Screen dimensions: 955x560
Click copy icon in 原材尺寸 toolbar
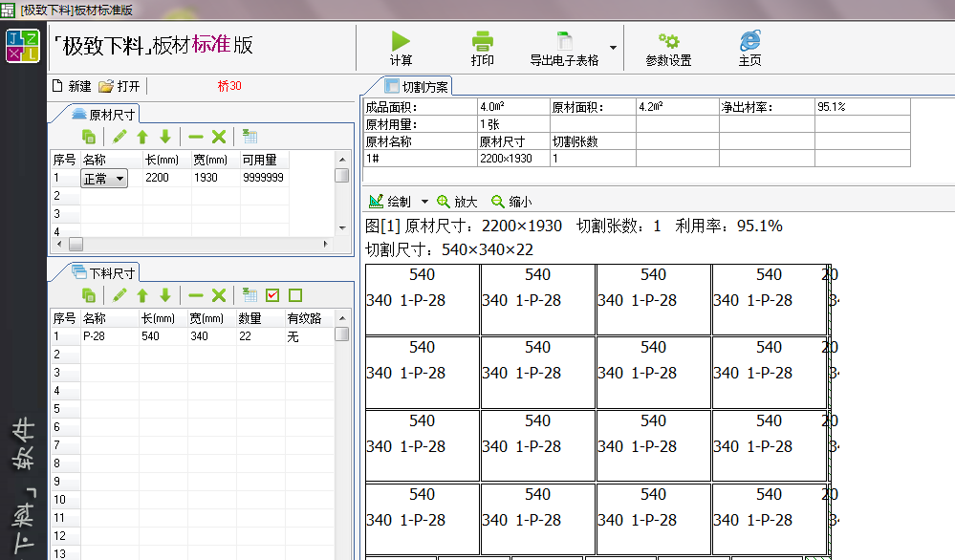pyautogui.click(x=88, y=137)
